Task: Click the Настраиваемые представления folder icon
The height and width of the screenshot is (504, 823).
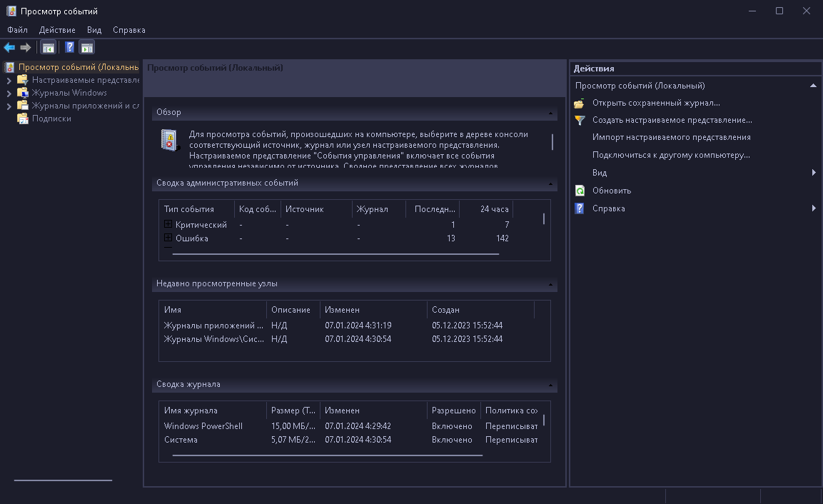Action: [23, 80]
